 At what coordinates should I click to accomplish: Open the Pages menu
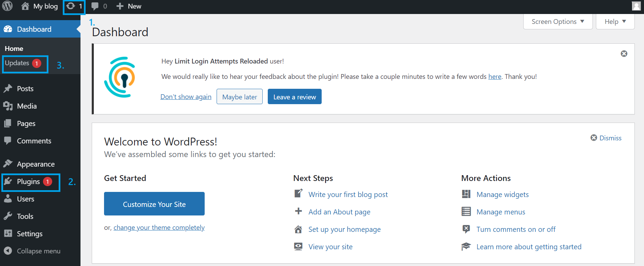(26, 124)
